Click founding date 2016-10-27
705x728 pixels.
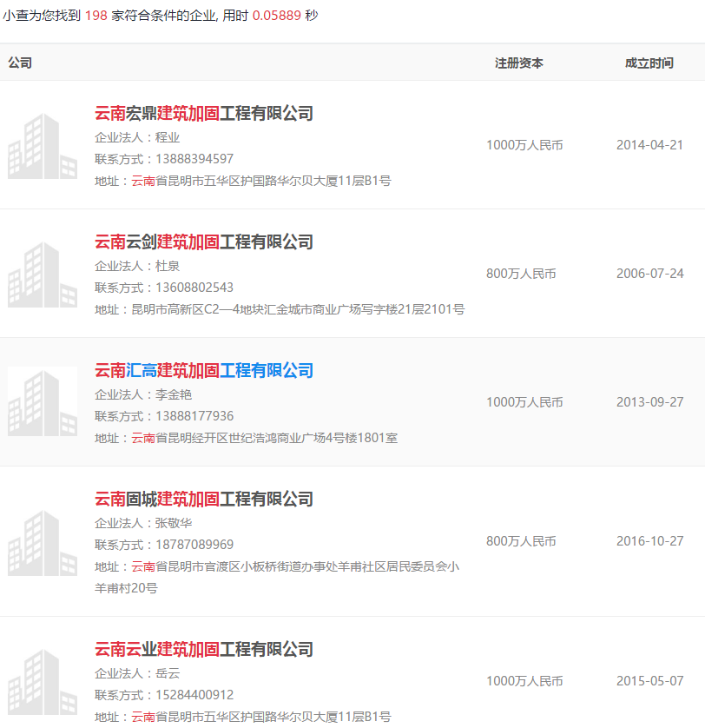coord(649,541)
